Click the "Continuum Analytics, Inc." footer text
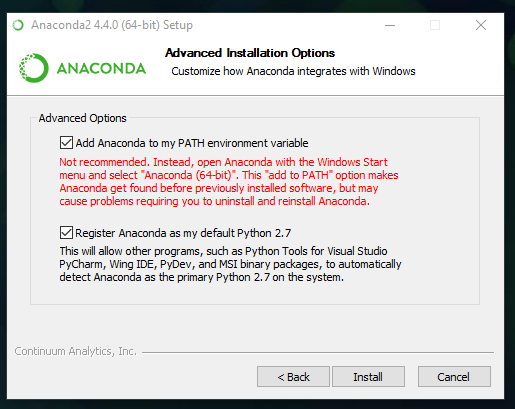This screenshot has width=515, height=409. tap(75, 351)
